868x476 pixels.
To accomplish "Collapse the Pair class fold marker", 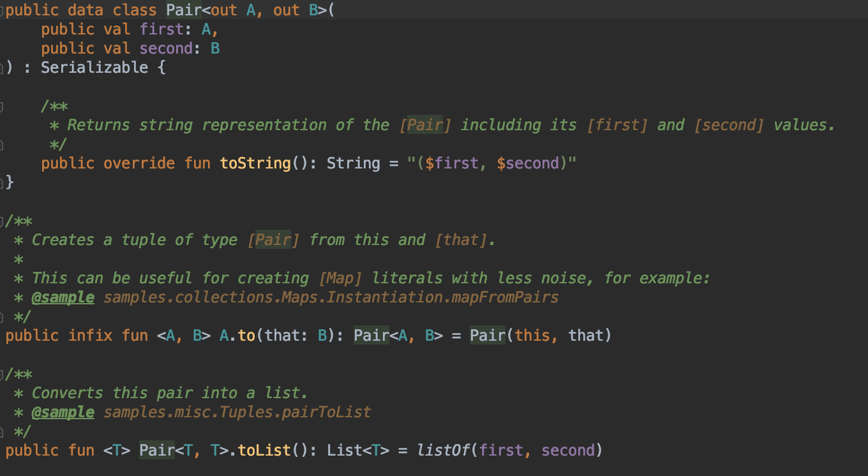I will pos(3,11).
